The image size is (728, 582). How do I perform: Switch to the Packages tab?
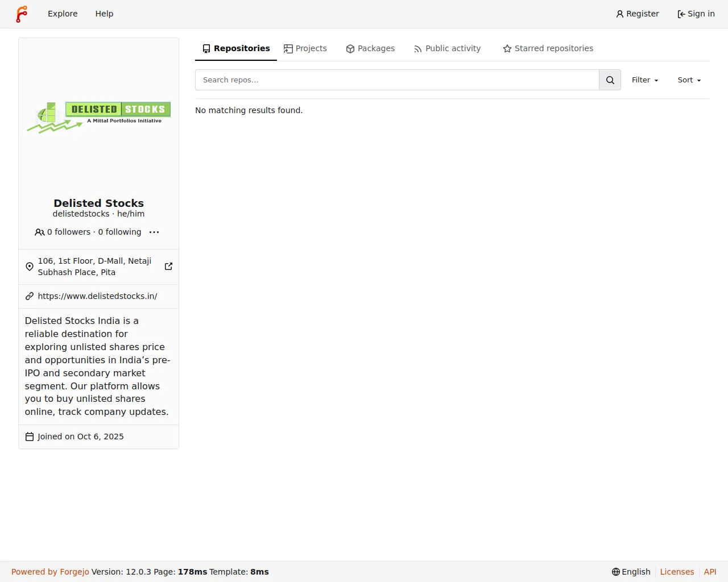pos(370,48)
